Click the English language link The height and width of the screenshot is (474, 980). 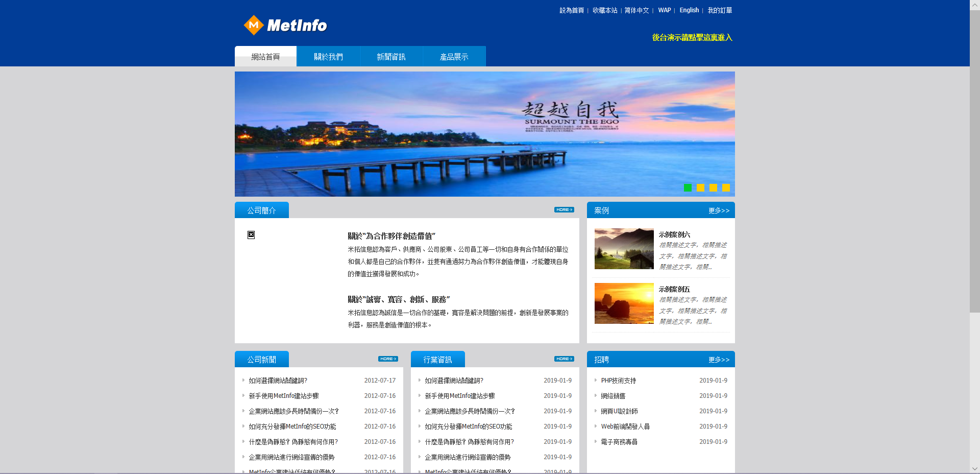click(x=689, y=10)
